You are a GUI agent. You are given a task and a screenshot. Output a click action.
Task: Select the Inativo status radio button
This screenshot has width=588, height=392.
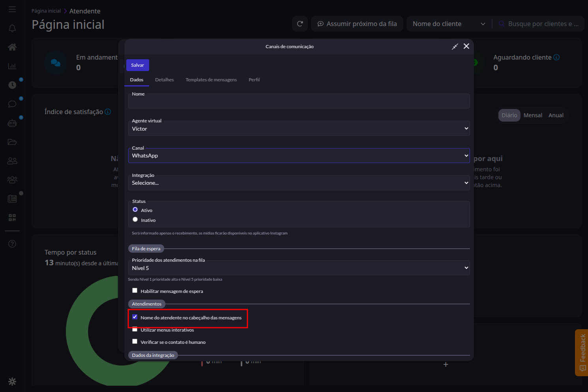135,219
